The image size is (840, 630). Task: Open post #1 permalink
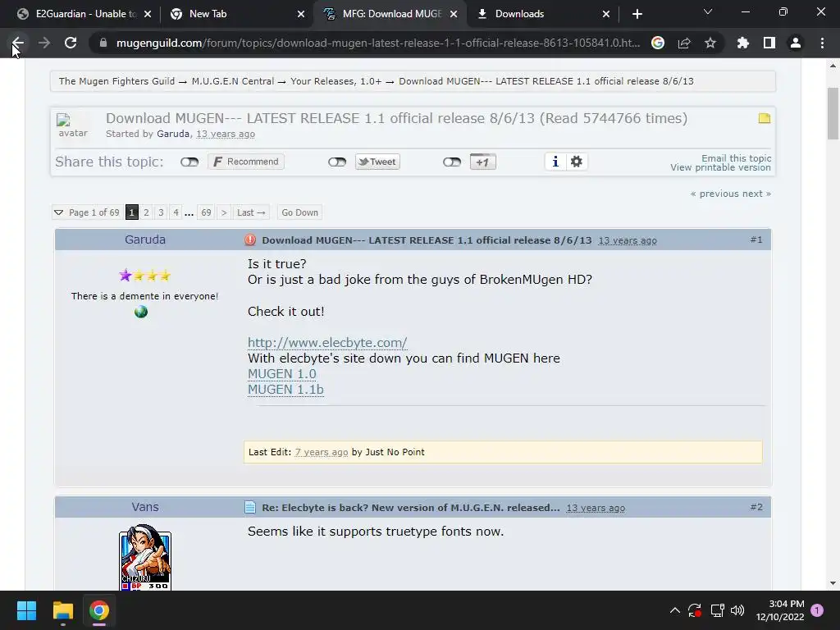tap(756, 240)
